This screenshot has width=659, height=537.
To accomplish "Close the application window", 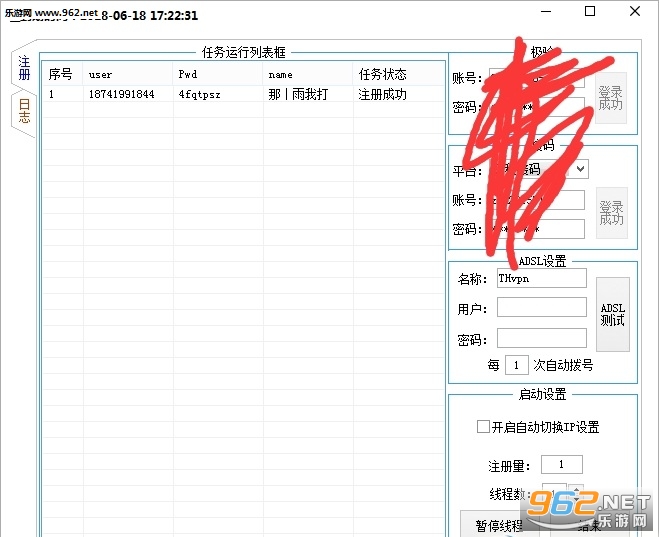I will tap(635, 11).
